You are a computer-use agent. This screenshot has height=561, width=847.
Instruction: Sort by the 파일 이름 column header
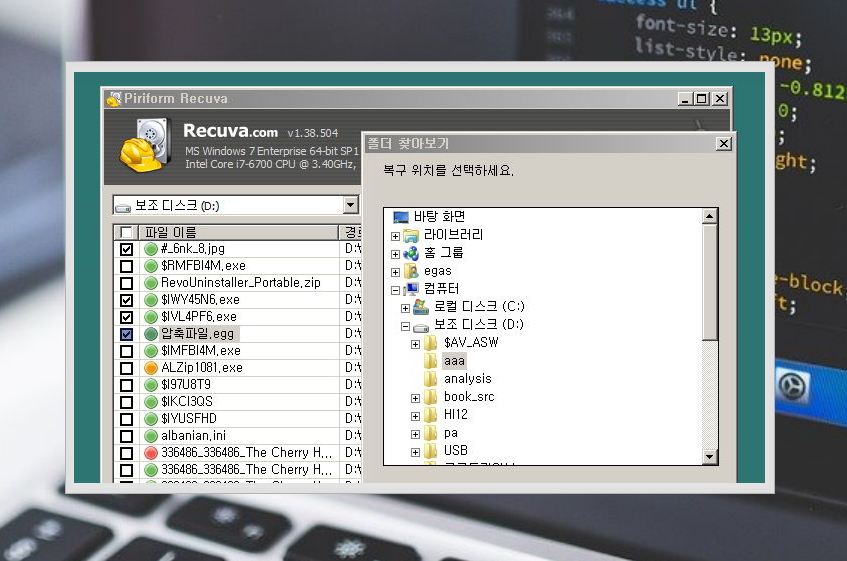[238, 233]
